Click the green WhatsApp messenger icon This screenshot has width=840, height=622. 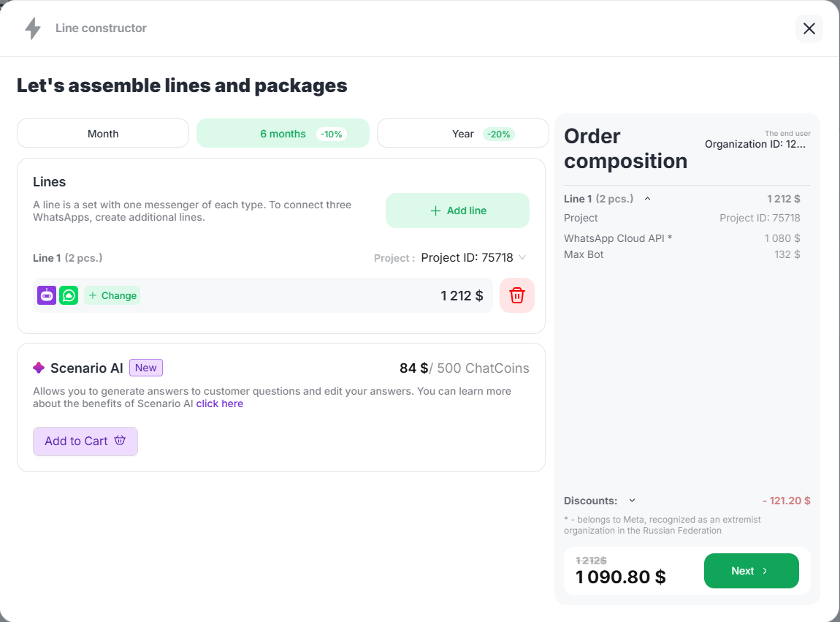pos(69,295)
